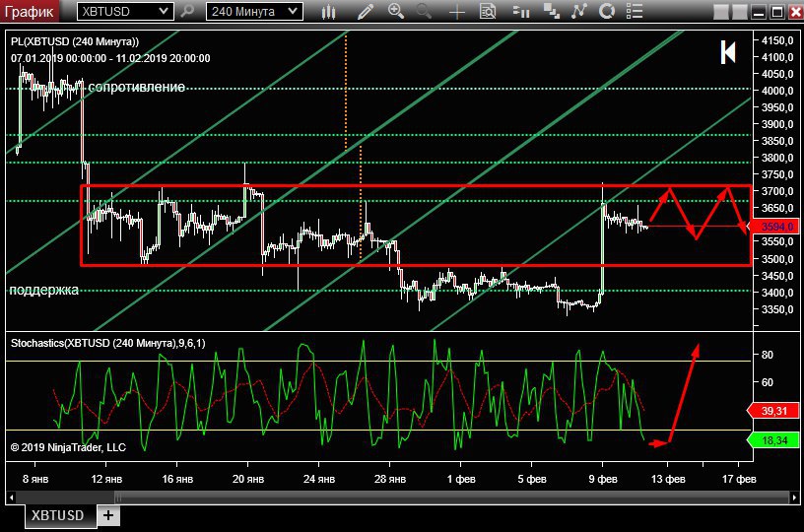Click the Stochastics(XBTUSD (240 Минута),9,6,1) label
This screenshot has width=804, height=532.
click(108, 343)
